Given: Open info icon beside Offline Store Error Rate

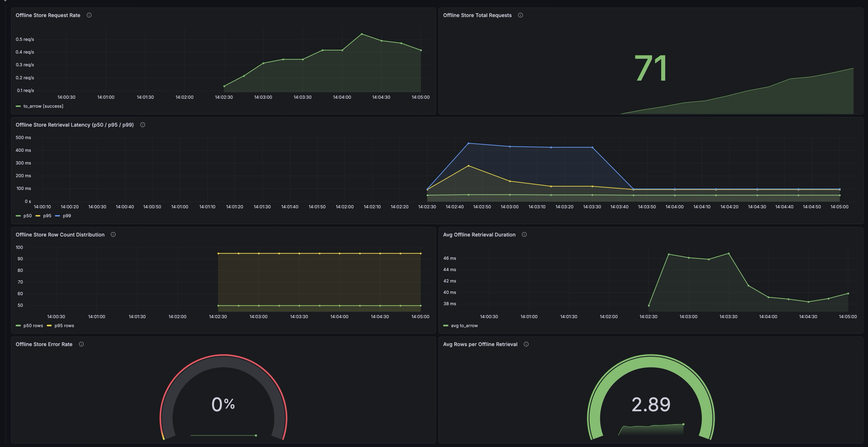Looking at the screenshot, I should (x=81, y=344).
